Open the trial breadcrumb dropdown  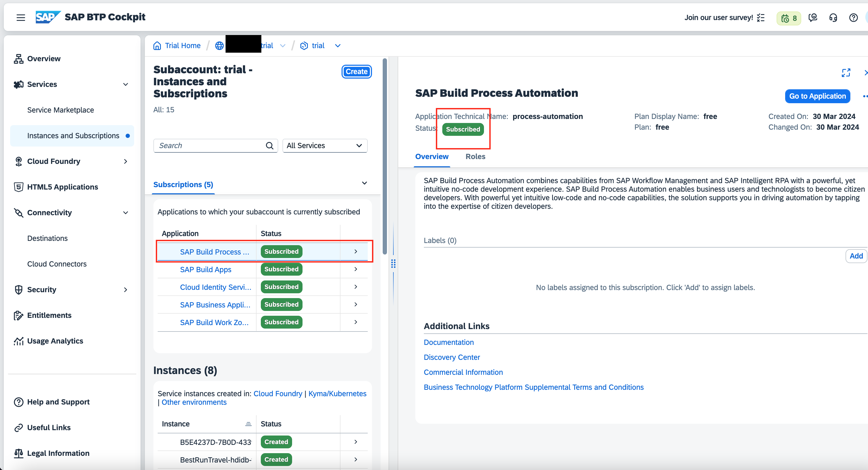pos(338,45)
